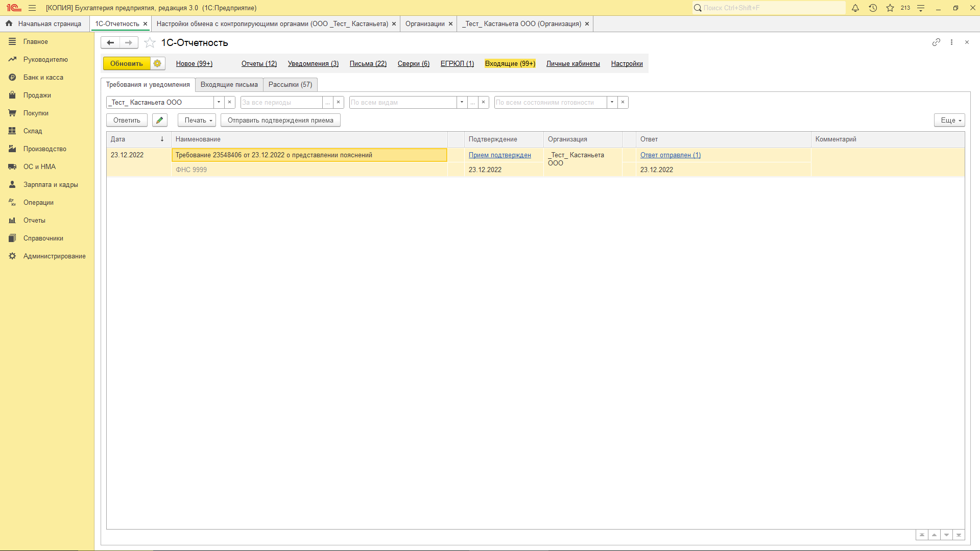Expand the По всем видам dropdown

pos(462,103)
